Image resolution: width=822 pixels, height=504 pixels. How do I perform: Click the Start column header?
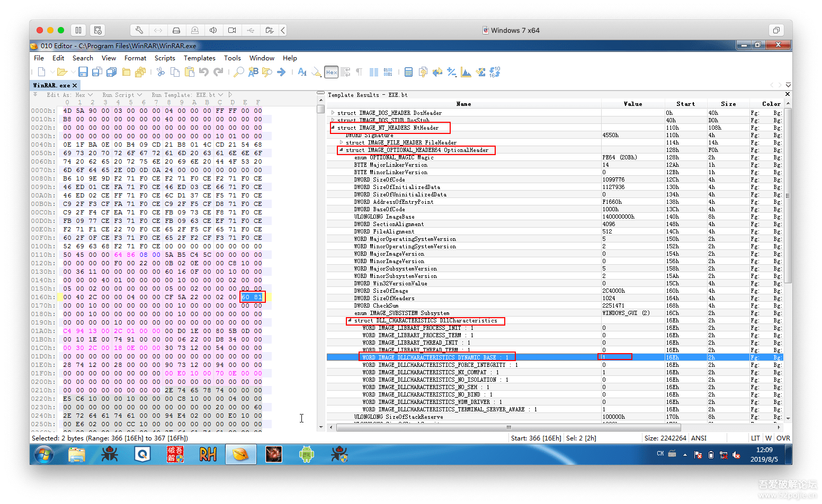click(686, 104)
